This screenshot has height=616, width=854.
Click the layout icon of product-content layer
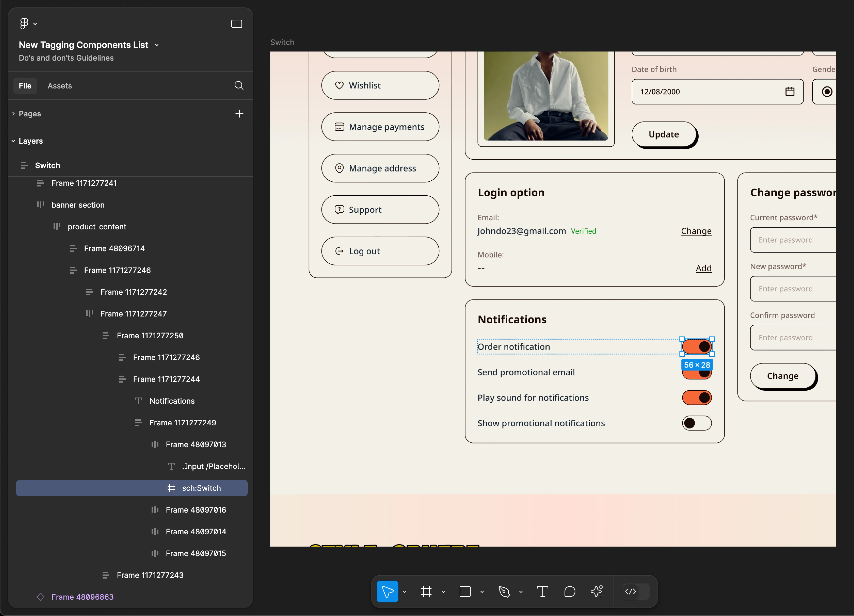[56, 226]
